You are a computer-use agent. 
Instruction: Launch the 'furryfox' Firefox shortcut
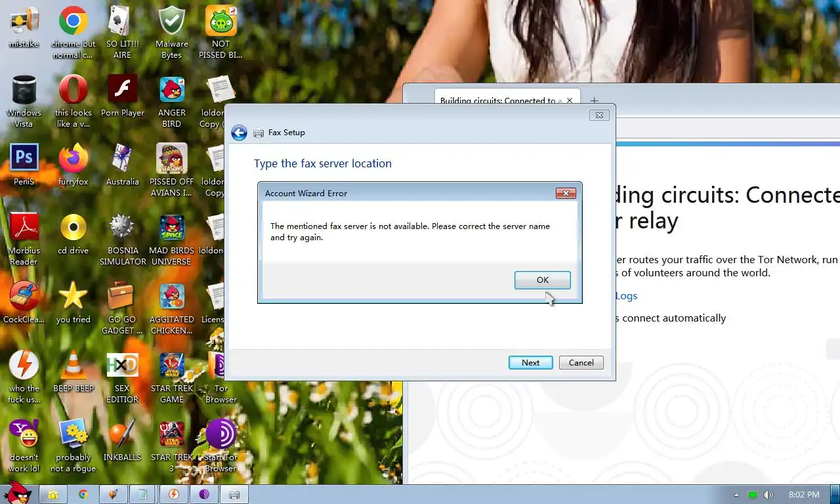coord(73,164)
